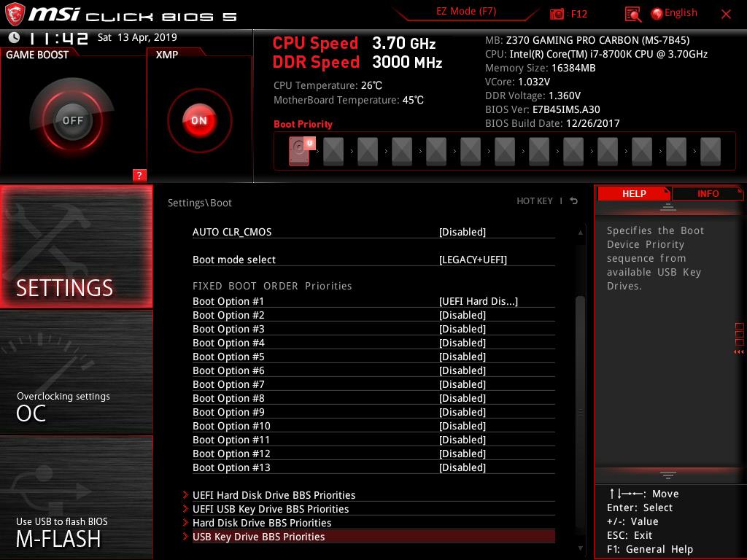Image resolution: width=747 pixels, height=560 pixels.
Task: Change AUTO CLR_CMOS Disabled value
Action: [x=462, y=232]
